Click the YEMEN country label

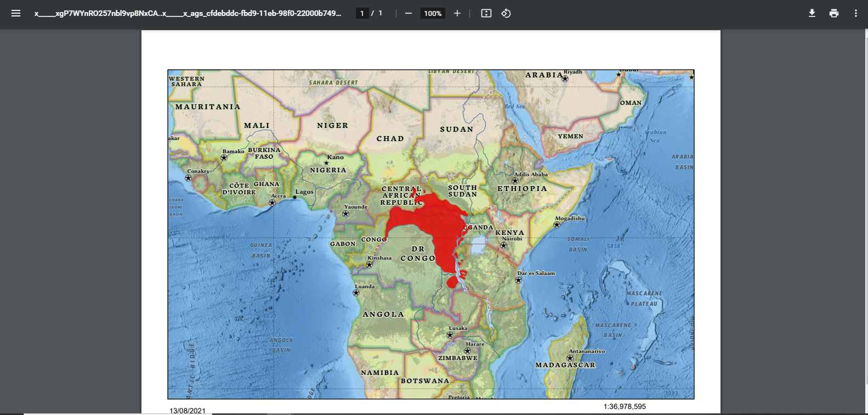570,136
